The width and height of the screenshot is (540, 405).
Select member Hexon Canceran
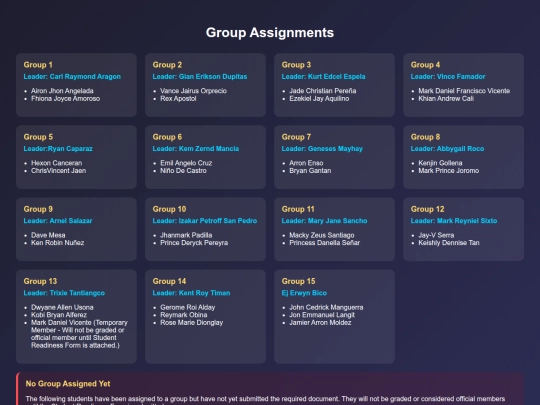point(56,163)
